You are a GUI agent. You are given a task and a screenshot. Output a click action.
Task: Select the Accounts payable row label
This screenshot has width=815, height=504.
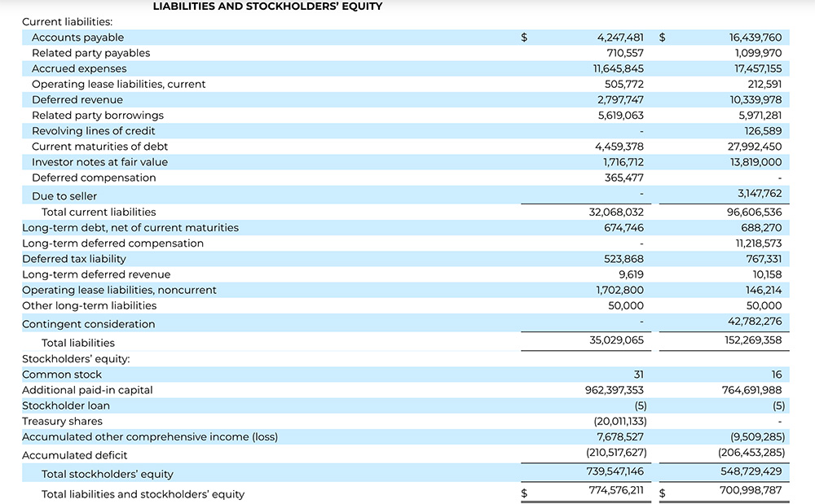pyautogui.click(x=78, y=37)
